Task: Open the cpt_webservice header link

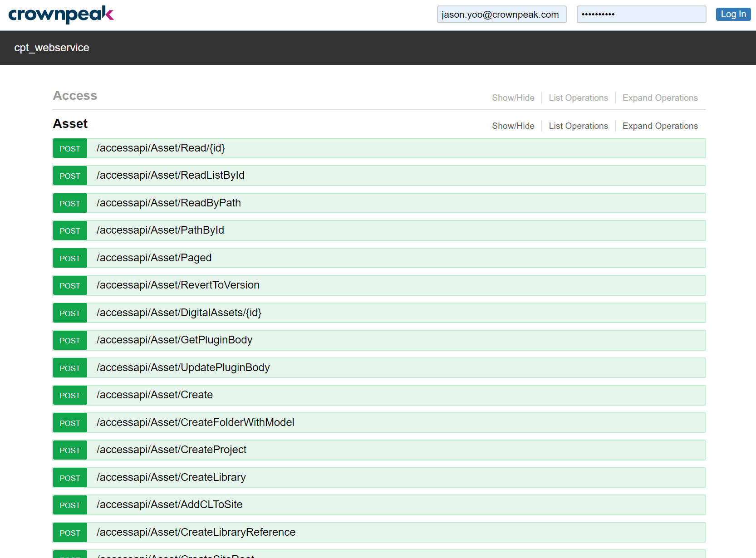Action: tap(52, 48)
